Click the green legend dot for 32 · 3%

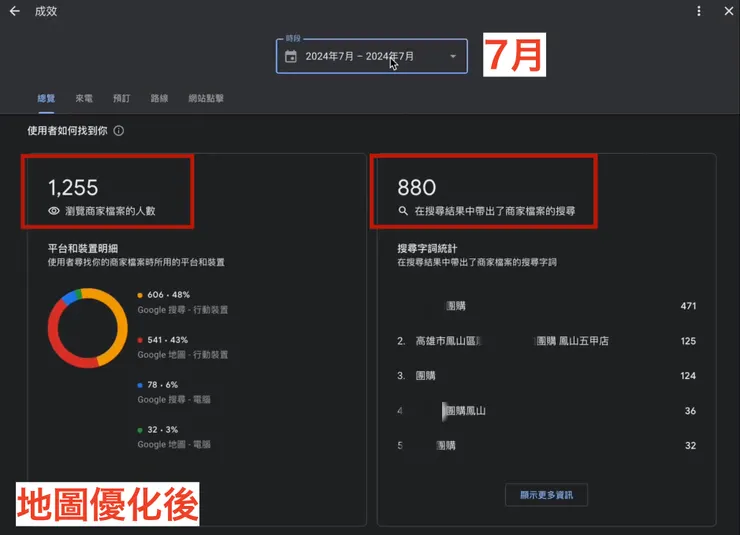click(140, 430)
